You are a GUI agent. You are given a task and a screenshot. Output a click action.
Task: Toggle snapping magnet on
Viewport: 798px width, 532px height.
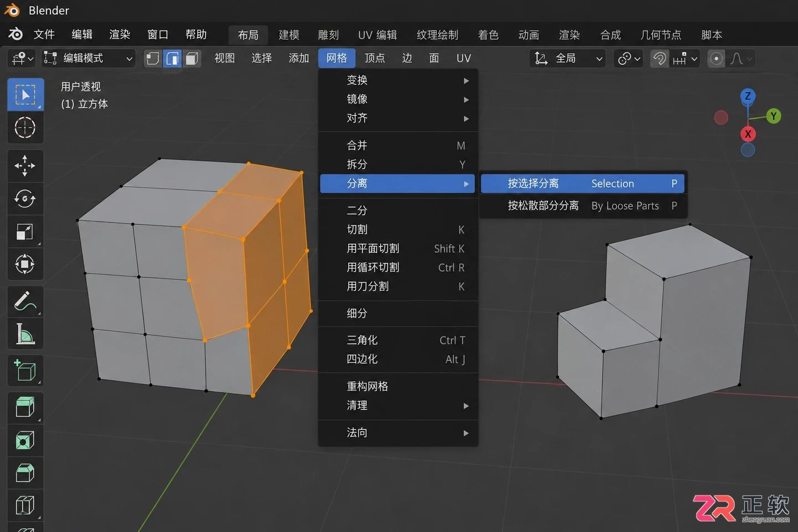click(x=659, y=58)
